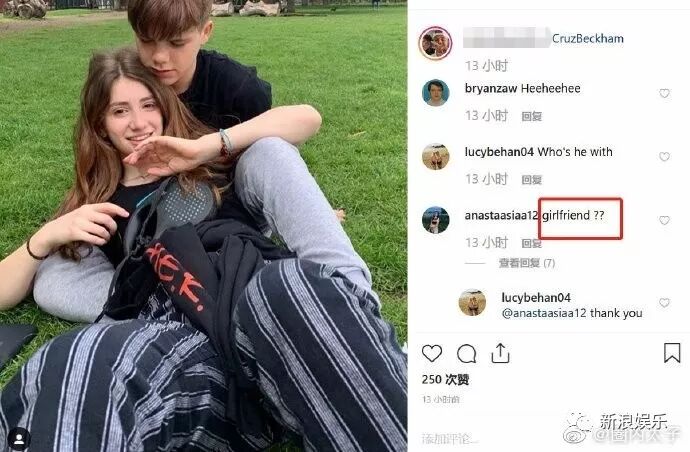The image size is (690, 452).
Task: Open anastaasiaa12's avatar
Action: [x=435, y=220]
